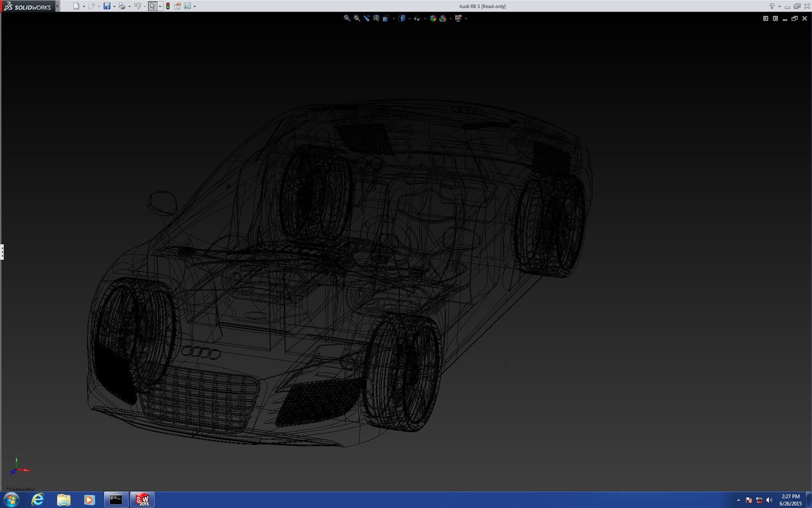Toggle the Select cursor tool

(x=152, y=6)
